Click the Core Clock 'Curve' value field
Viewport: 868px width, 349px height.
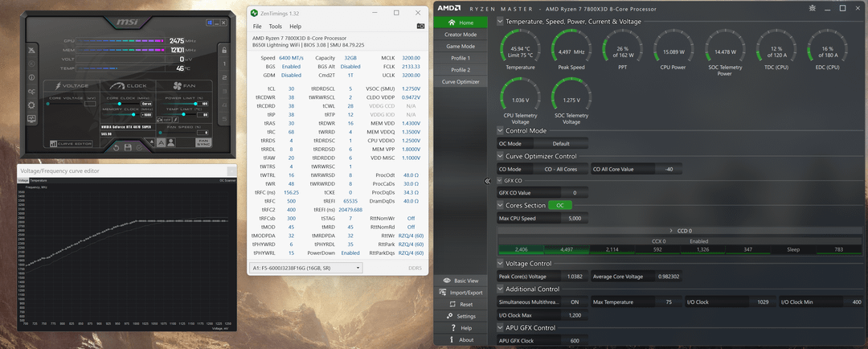click(146, 104)
